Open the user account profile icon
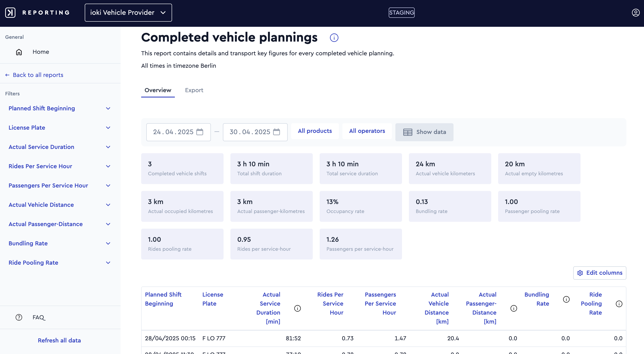The width and height of the screenshot is (644, 354). pyautogui.click(x=635, y=12)
